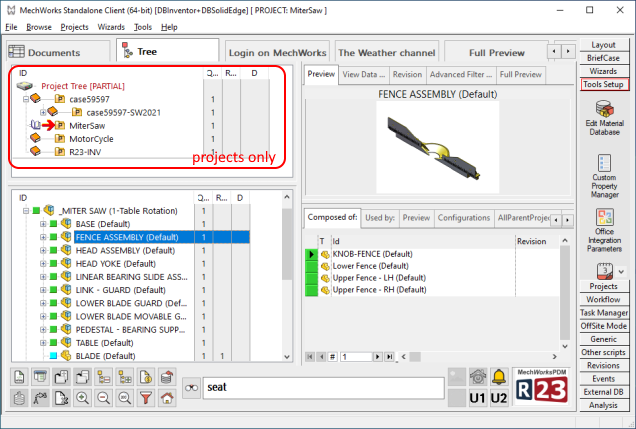Collapse the _MITER SAW root node

pyautogui.click(x=26, y=211)
